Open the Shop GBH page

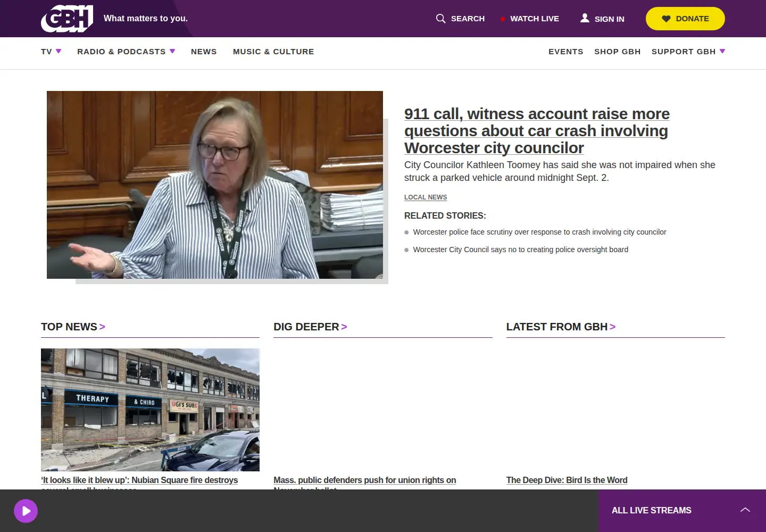tap(618, 52)
